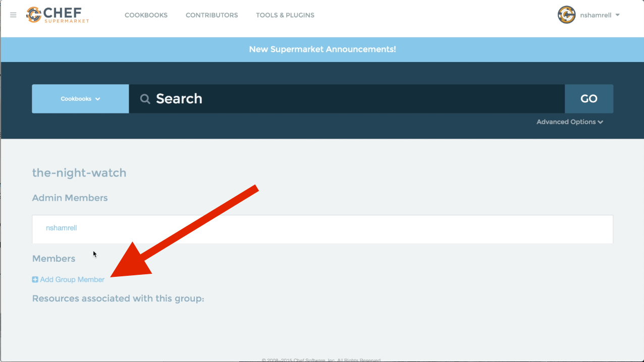Click the Resources associated with this group heading
This screenshot has width=644, height=362.
point(118,298)
